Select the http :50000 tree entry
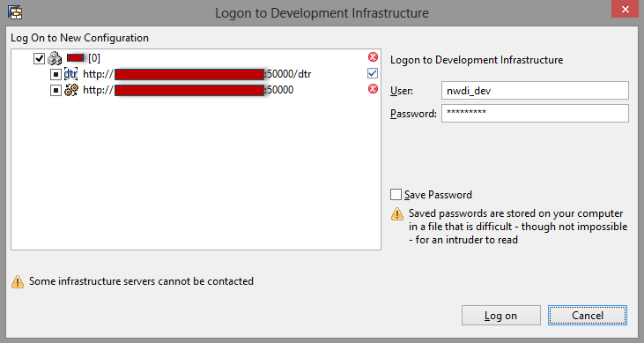This screenshot has height=343, width=644. tap(189, 90)
